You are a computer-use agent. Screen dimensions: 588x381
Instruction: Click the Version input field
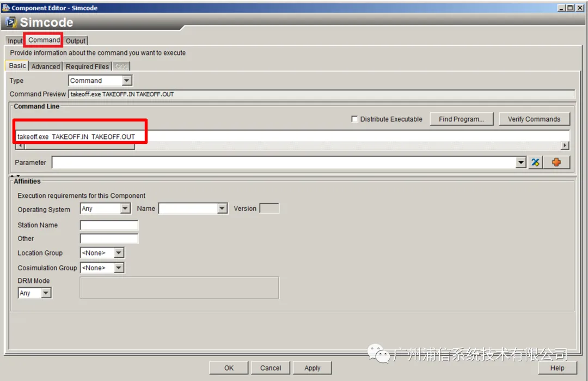269,208
